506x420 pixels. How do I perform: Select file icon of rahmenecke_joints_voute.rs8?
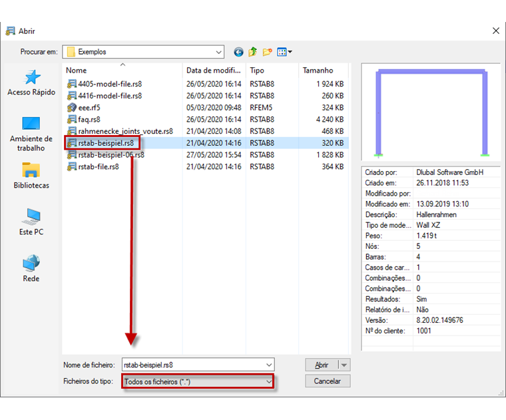(x=72, y=131)
